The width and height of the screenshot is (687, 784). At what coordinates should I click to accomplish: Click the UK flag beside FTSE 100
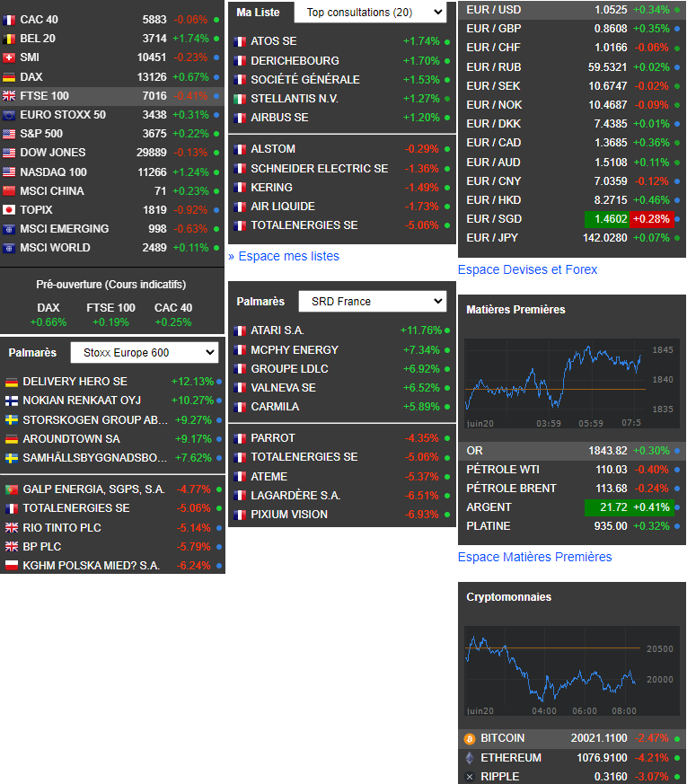tap(9, 96)
